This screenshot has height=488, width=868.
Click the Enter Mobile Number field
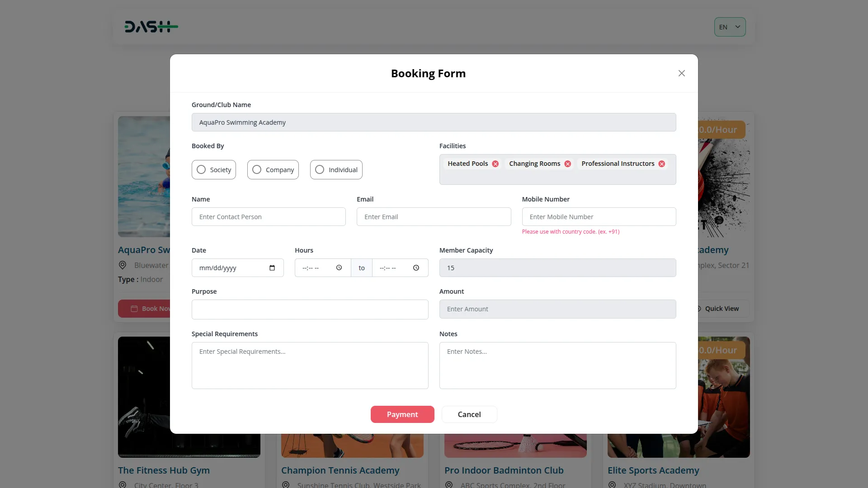[x=599, y=217]
